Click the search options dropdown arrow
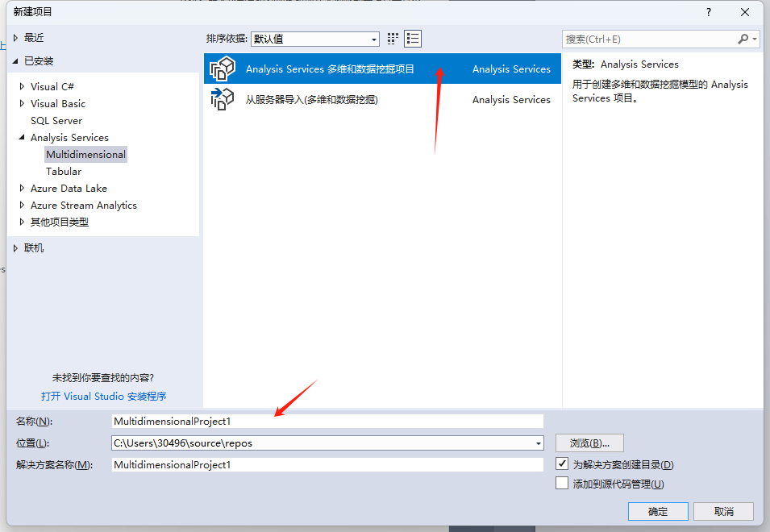The height and width of the screenshot is (532, 770). point(755,39)
